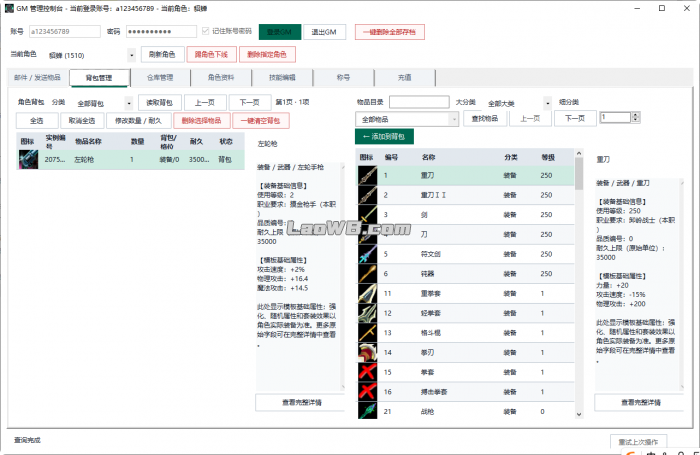Click the green 登录GM button

pos(280,32)
